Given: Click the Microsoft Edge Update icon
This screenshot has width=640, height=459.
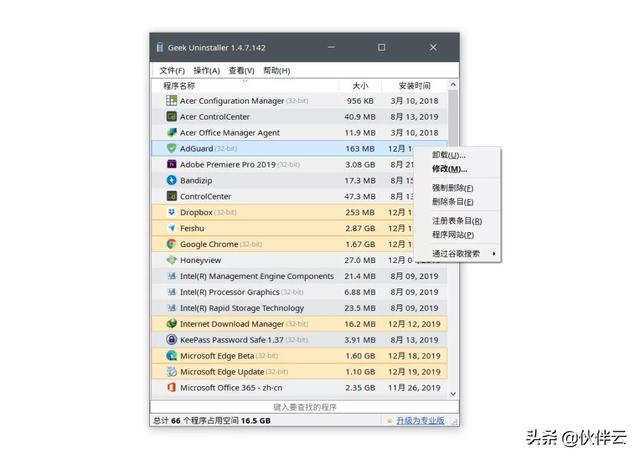Looking at the screenshot, I should tap(171, 371).
